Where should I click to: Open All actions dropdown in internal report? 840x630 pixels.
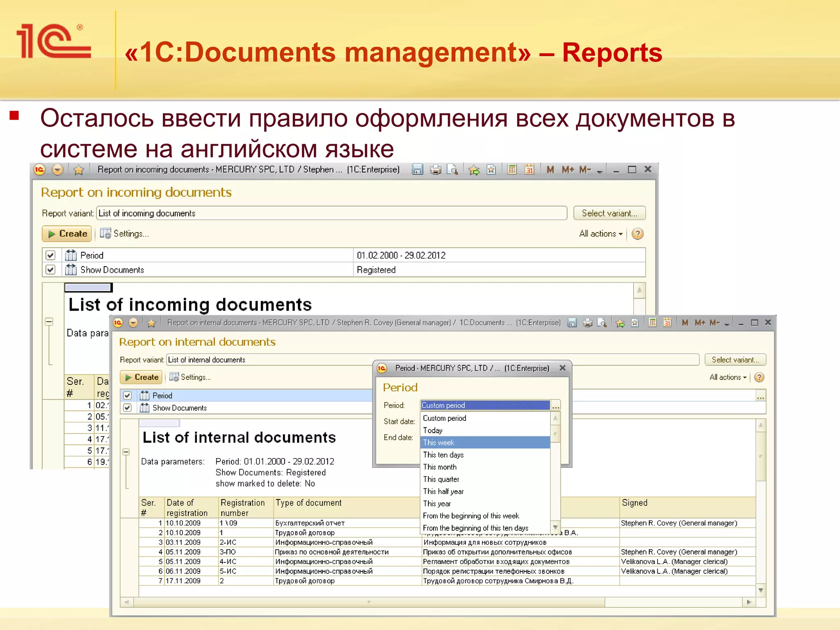728,377
